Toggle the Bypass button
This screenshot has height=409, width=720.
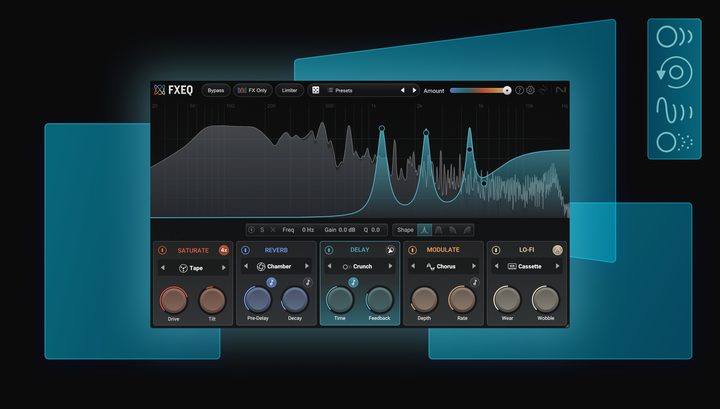[216, 90]
